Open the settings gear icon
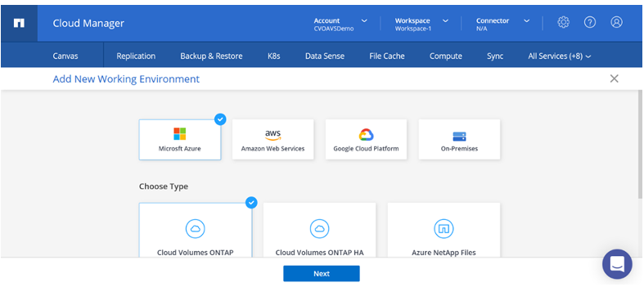This screenshot has width=644, height=305. click(x=563, y=22)
